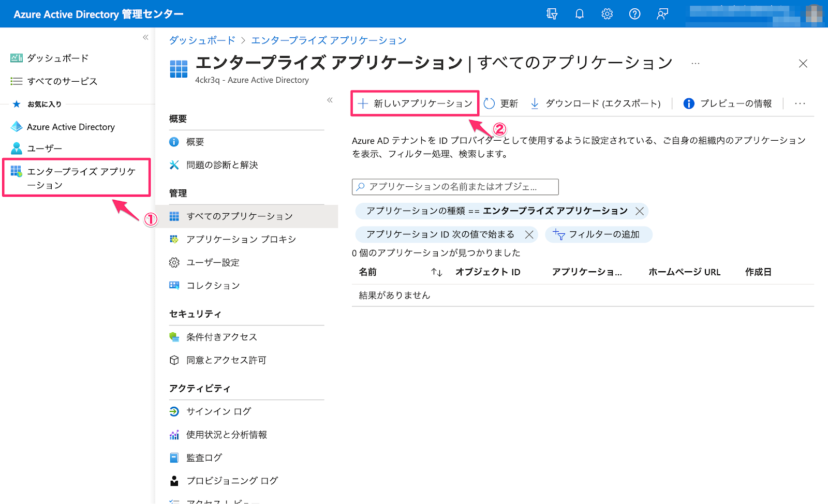This screenshot has height=504, width=828.
Task: Click the アプリケーショ... column header
Action: click(x=587, y=272)
